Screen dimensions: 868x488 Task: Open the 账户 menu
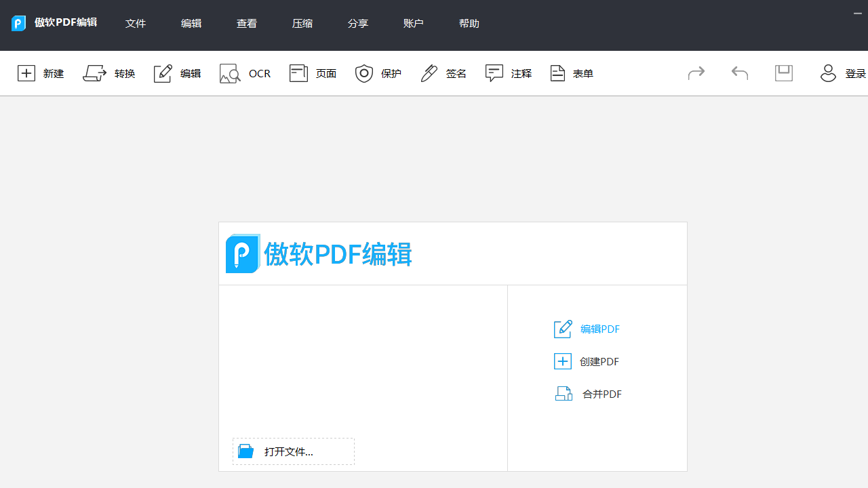[414, 23]
